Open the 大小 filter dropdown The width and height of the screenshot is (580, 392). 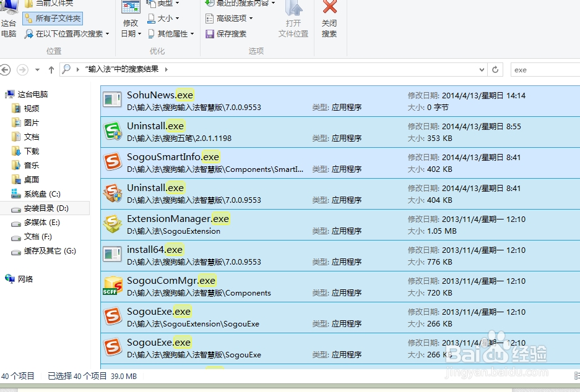coord(163,18)
